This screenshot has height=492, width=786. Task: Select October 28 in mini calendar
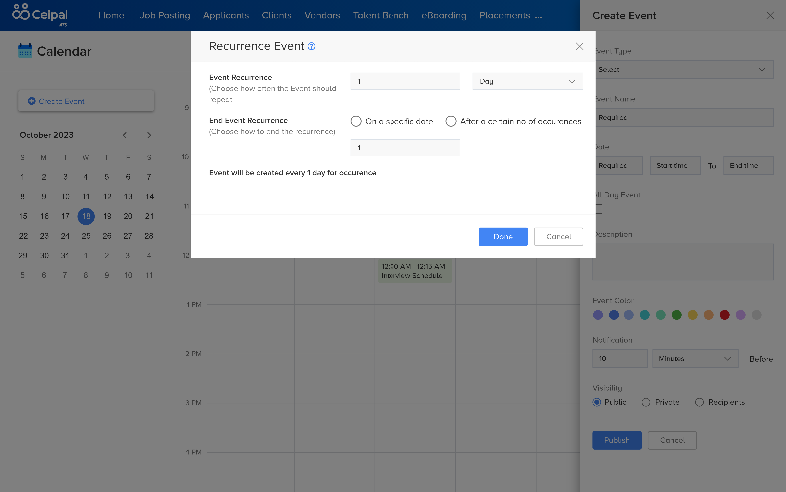[149, 236]
